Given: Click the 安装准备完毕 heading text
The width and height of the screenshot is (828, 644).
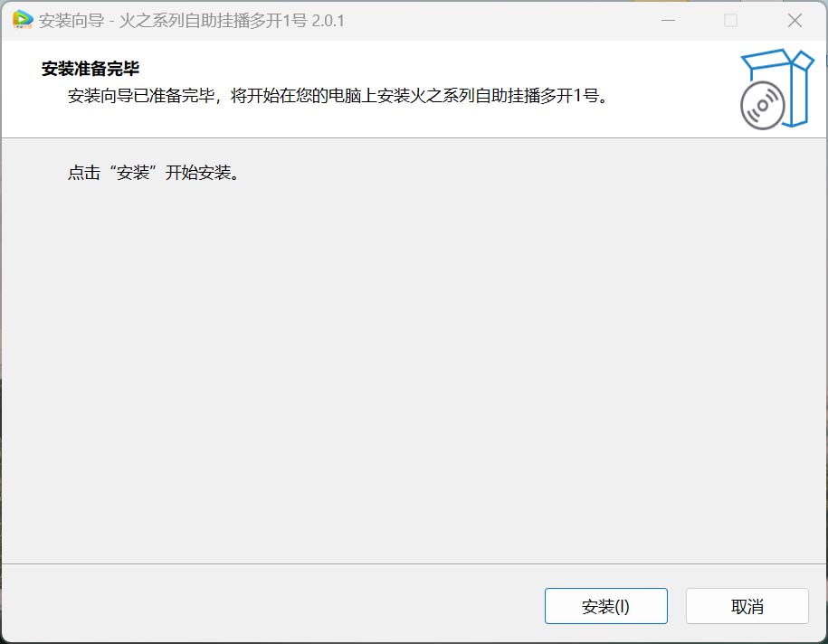Looking at the screenshot, I should point(90,68).
